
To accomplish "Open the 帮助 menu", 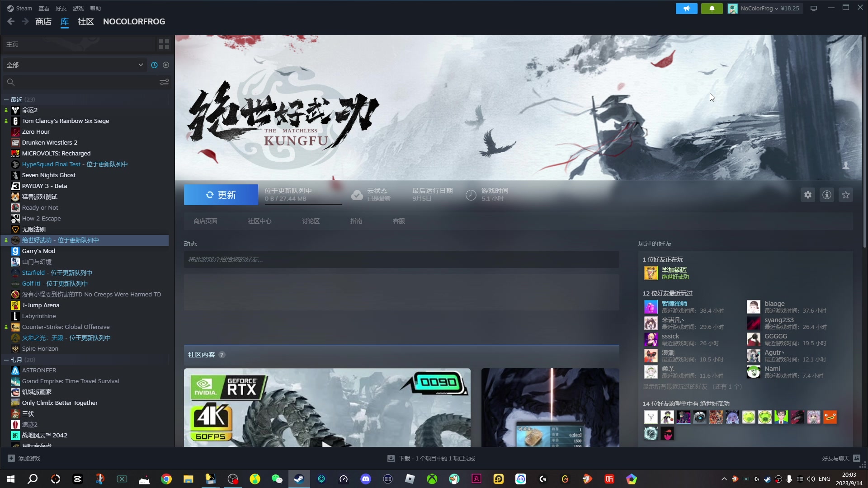I will click(x=95, y=8).
